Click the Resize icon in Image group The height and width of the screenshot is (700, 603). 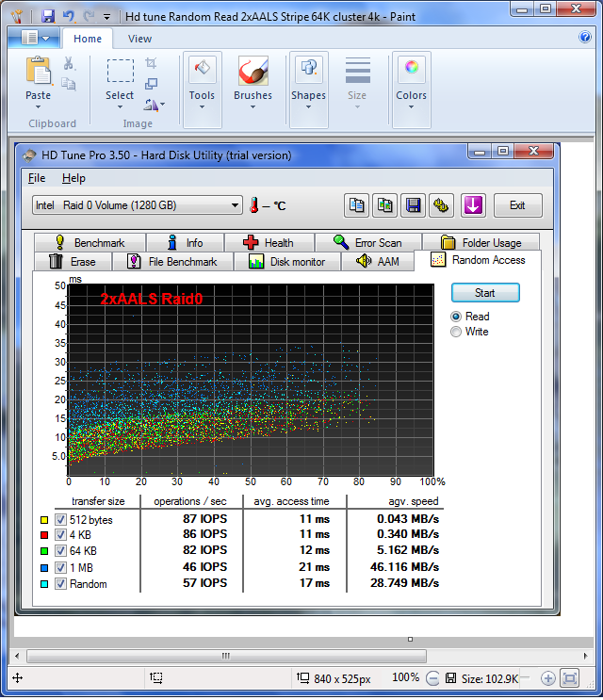coord(151,84)
